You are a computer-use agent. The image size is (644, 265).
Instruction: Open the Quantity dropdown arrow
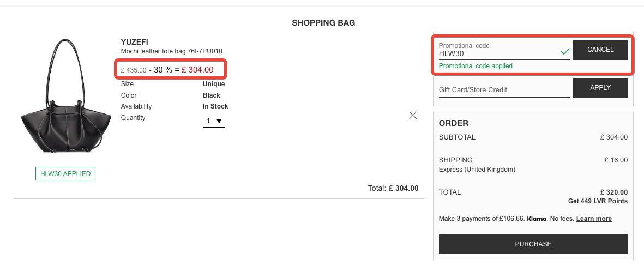click(219, 121)
